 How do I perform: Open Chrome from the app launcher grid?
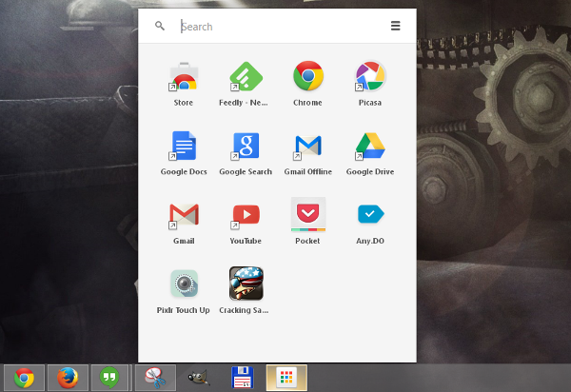[308, 76]
